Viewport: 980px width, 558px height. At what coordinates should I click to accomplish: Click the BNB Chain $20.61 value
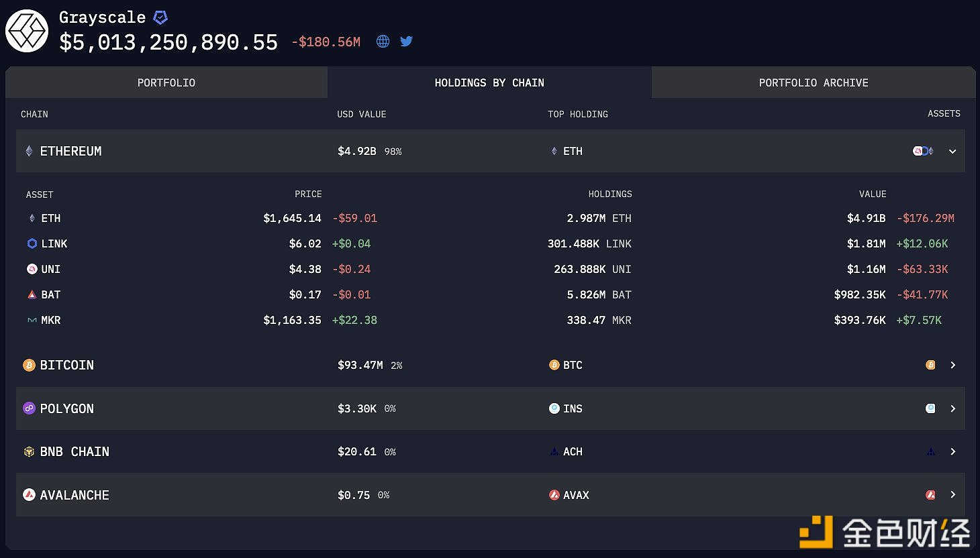tap(357, 452)
